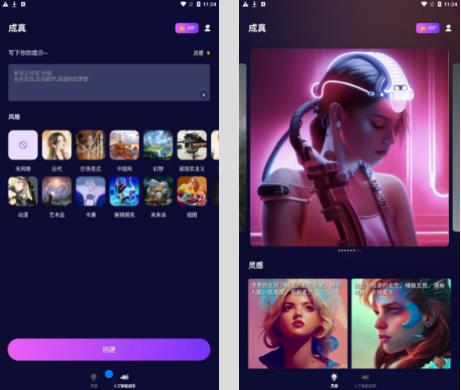Tap the purple 创建 create button
The width and height of the screenshot is (461, 390).
point(109,349)
